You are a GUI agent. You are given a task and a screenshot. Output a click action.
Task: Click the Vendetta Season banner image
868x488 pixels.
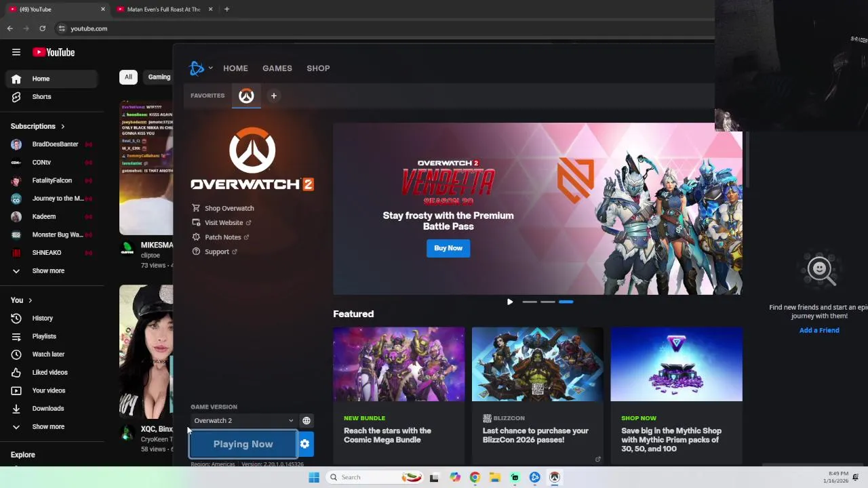538,209
